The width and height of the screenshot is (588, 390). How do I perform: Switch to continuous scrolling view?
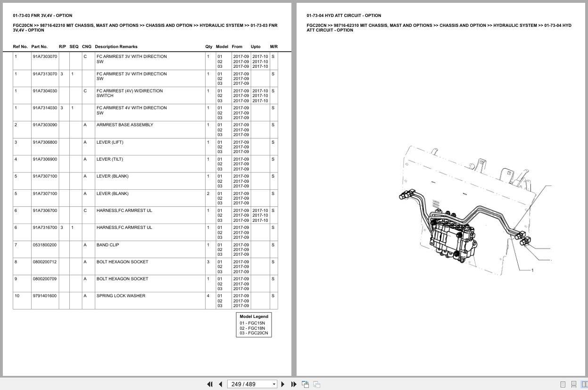coord(573,384)
